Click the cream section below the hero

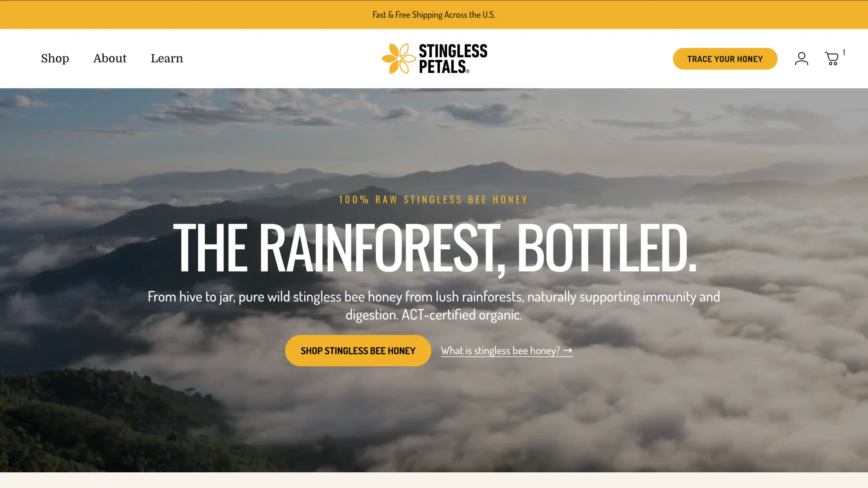pos(434,480)
